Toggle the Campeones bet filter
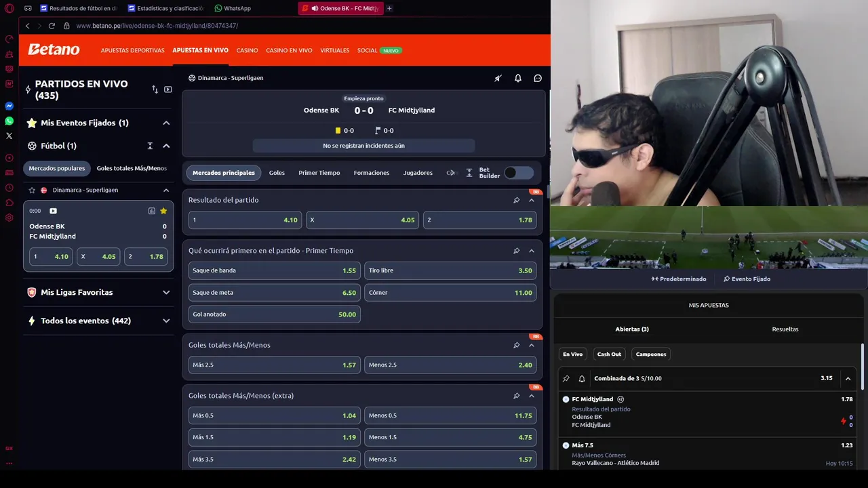Viewport: 868px width, 488px height. (651, 354)
